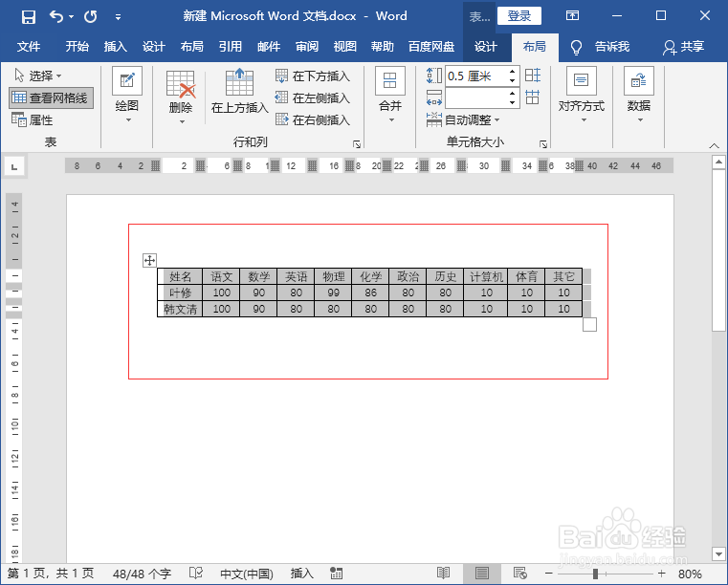Open the 单元格大小 dialog launcher
Viewport: 728px width, 585px height.
click(543, 144)
